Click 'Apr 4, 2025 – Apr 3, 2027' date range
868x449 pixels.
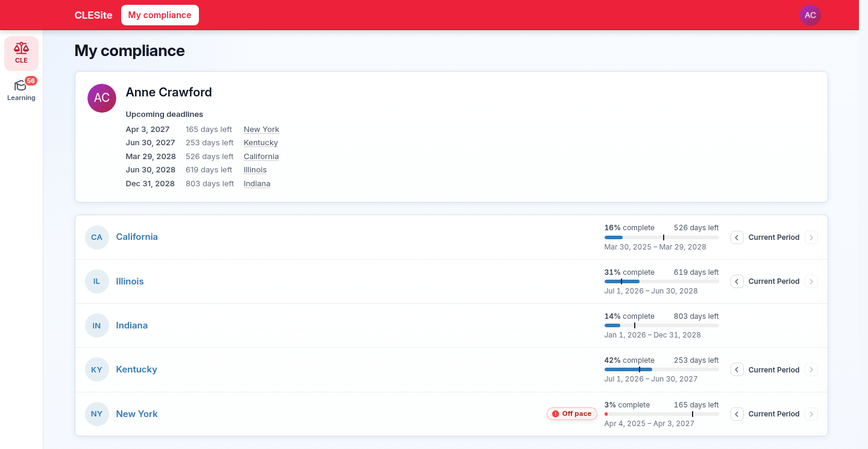click(x=649, y=424)
